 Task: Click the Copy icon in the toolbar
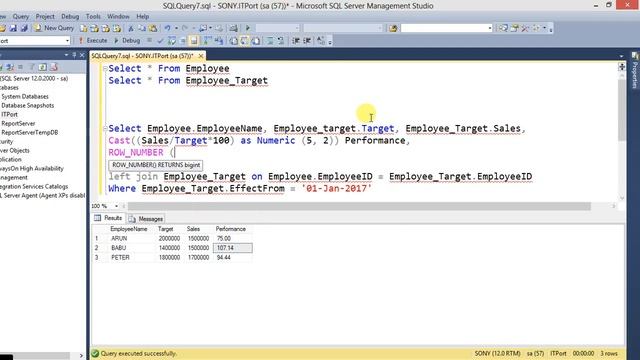142,28
